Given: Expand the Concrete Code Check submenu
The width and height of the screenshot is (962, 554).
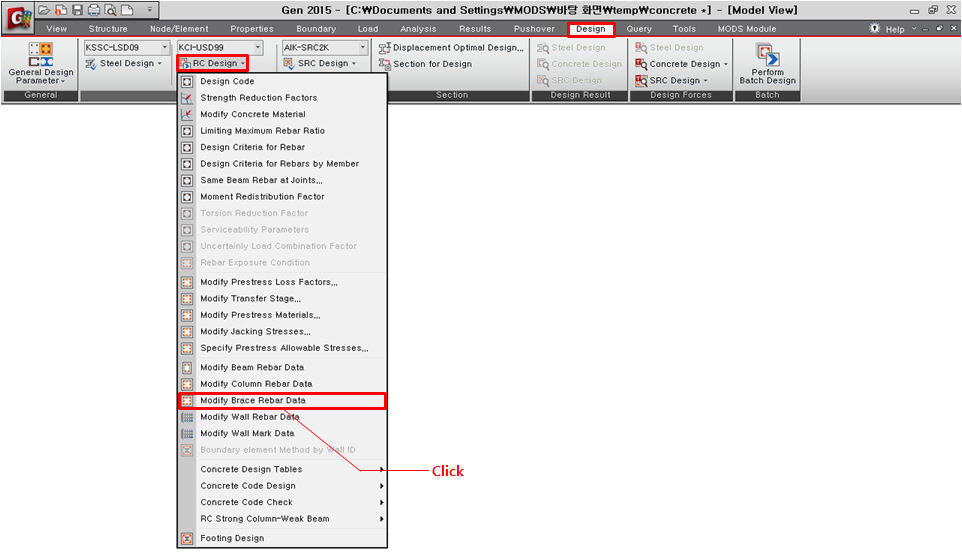Looking at the screenshot, I should [382, 502].
